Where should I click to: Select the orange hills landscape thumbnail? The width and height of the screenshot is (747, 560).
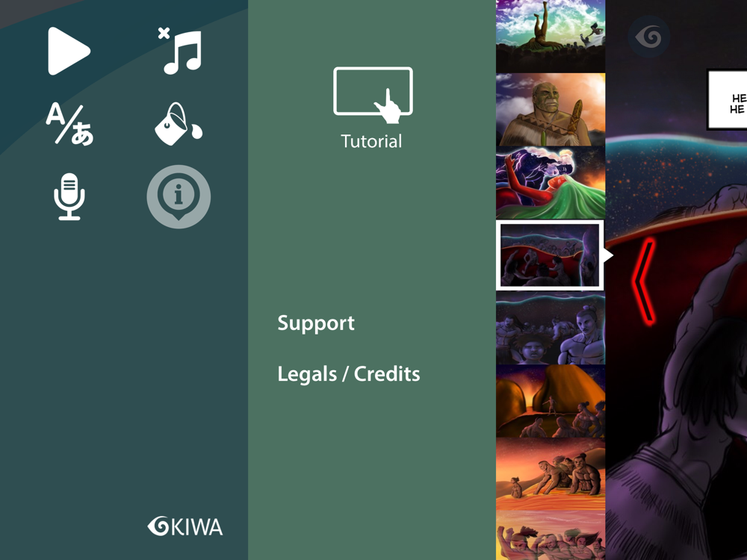pyautogui.click(x=551, y=401)
